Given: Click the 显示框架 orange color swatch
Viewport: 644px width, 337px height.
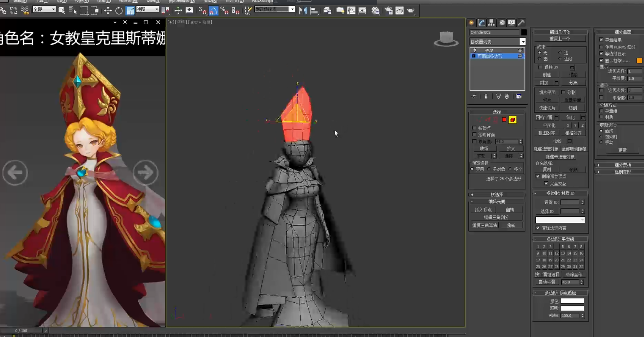Looking at the screenshot, I should (x=639, y=61).
